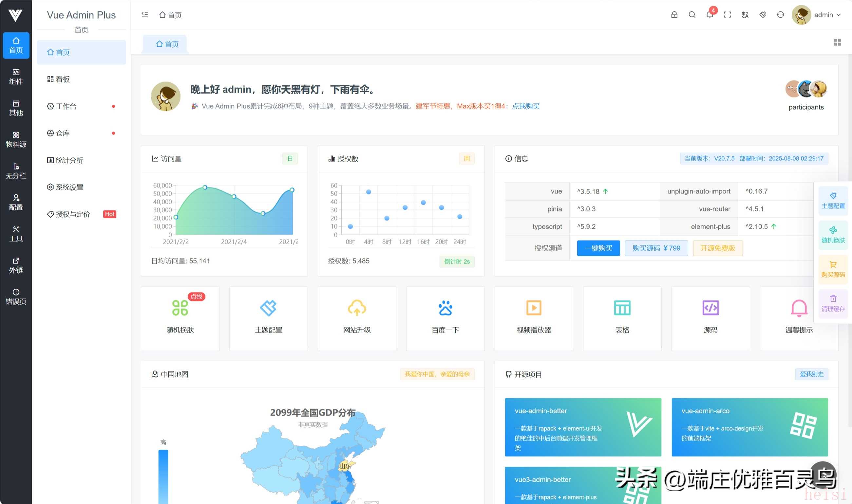This screenshot has height=504, width=852.
Task: Open the tab grid menu icon
Action: (x=837, y=42)
